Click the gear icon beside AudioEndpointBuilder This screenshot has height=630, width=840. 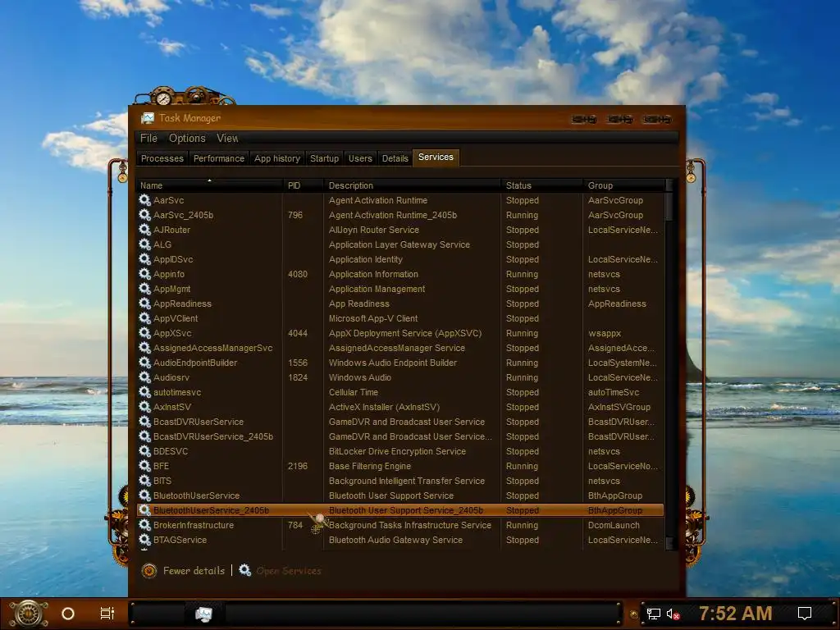point(144,362)
